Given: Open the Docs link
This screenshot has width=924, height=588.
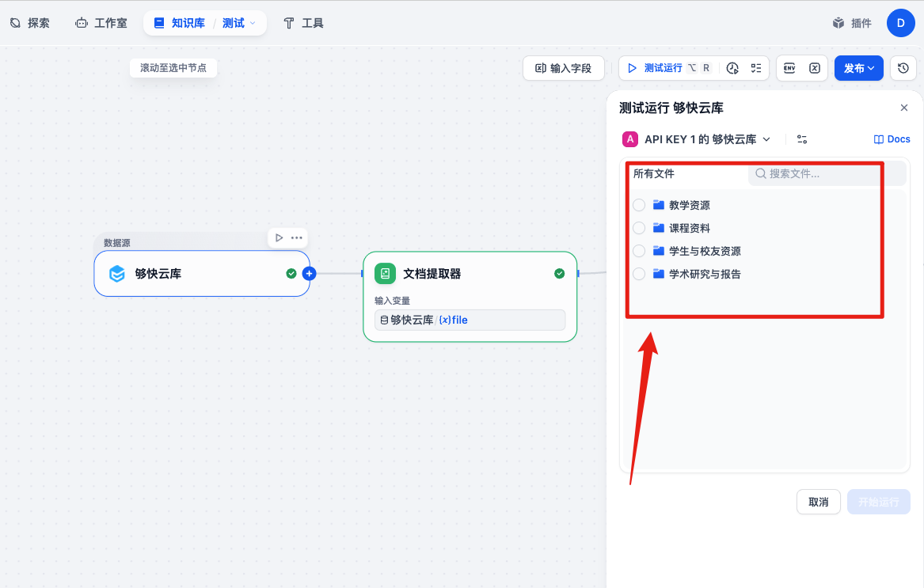Looking at the screenshot, I should point(892,139).
